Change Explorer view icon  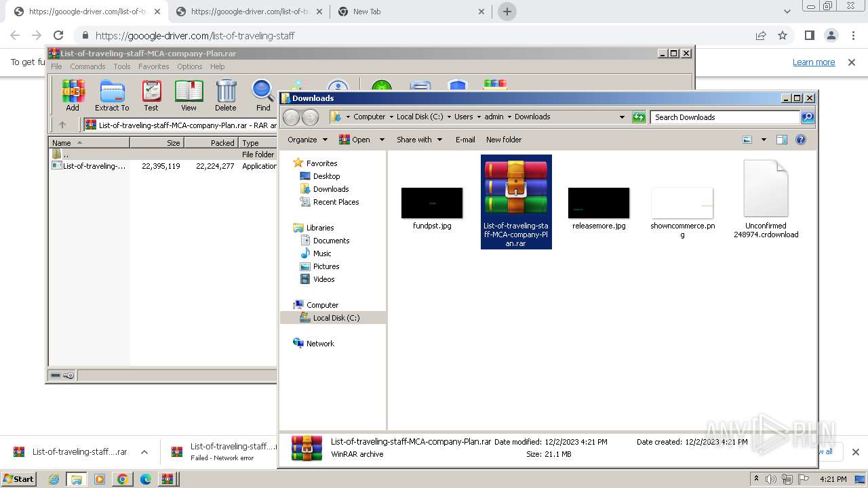tap(747, 140)
